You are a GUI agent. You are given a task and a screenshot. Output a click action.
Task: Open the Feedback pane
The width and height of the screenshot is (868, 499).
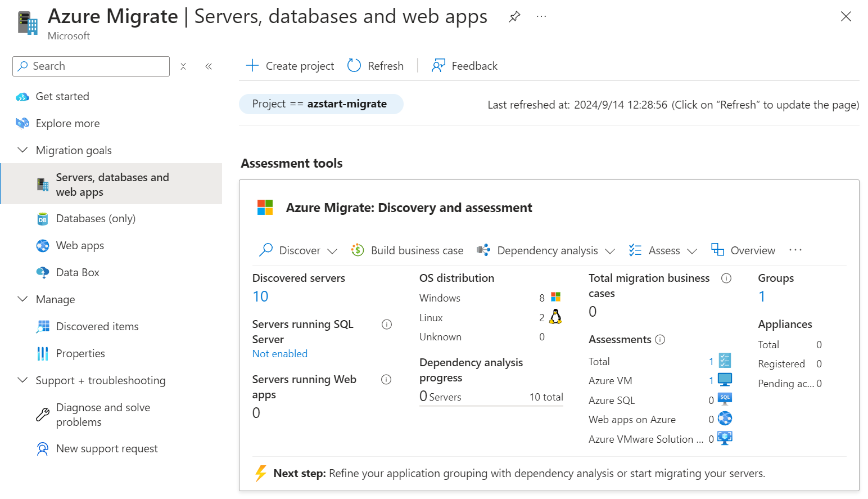464,66
